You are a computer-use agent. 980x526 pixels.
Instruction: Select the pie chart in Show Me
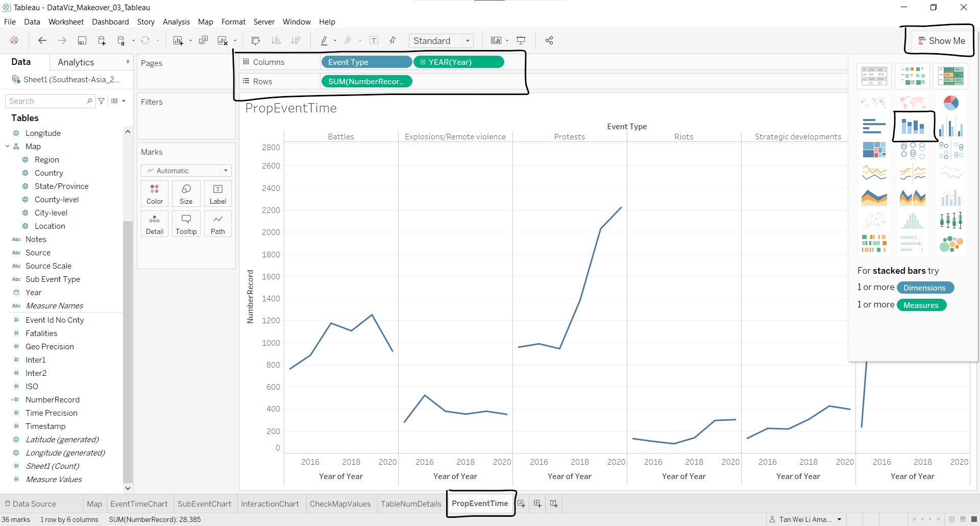pyautogui.click(x=951, y=103)
